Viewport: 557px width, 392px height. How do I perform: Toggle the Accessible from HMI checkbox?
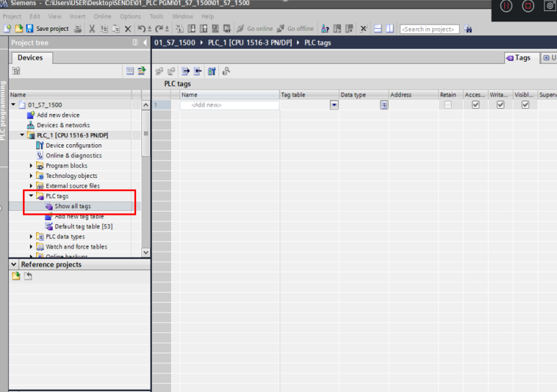476,104
